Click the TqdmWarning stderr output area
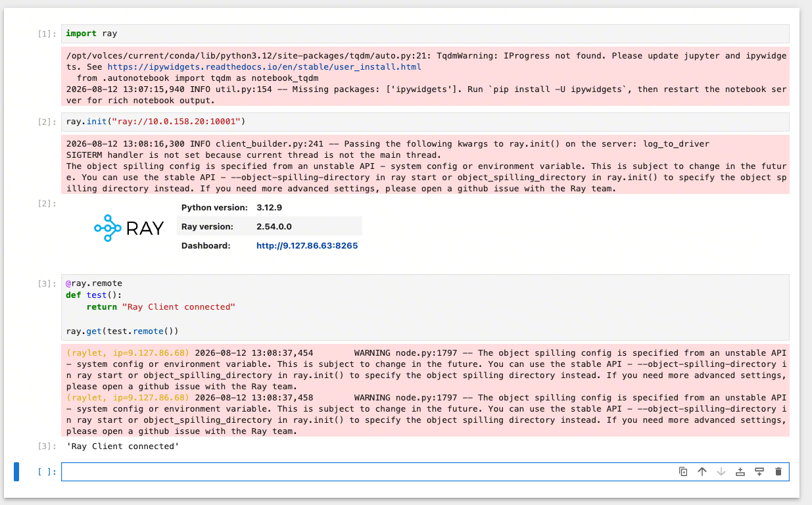 [425, 76]
